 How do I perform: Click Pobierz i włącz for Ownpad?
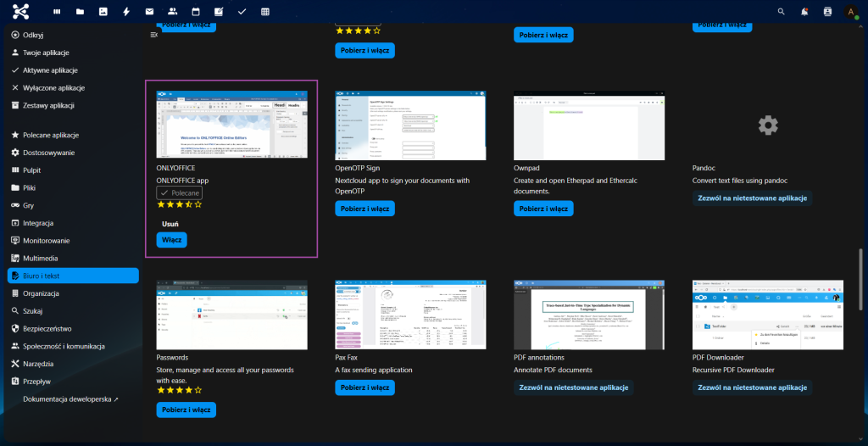coord(543,209)
